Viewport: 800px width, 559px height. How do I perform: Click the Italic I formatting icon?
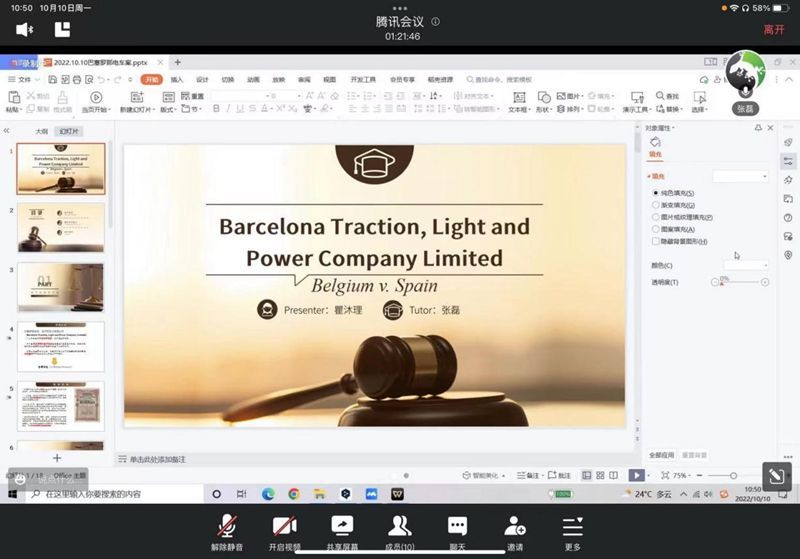tap(228, 108)
